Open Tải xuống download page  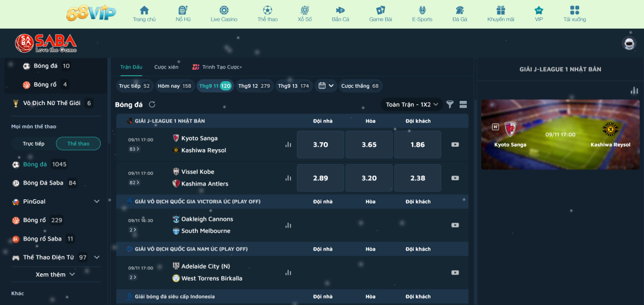tap(575, 14)
